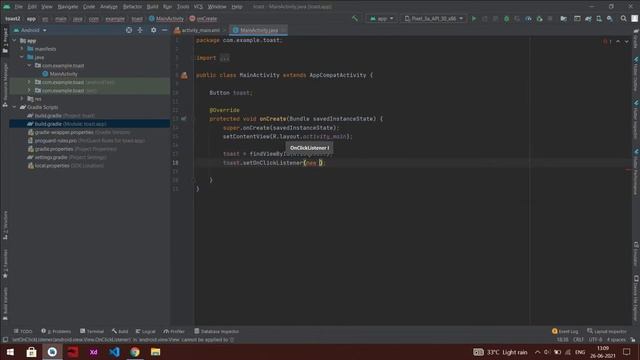
Task: Open the Terminal tool window
Action: (x=92, y=331)
